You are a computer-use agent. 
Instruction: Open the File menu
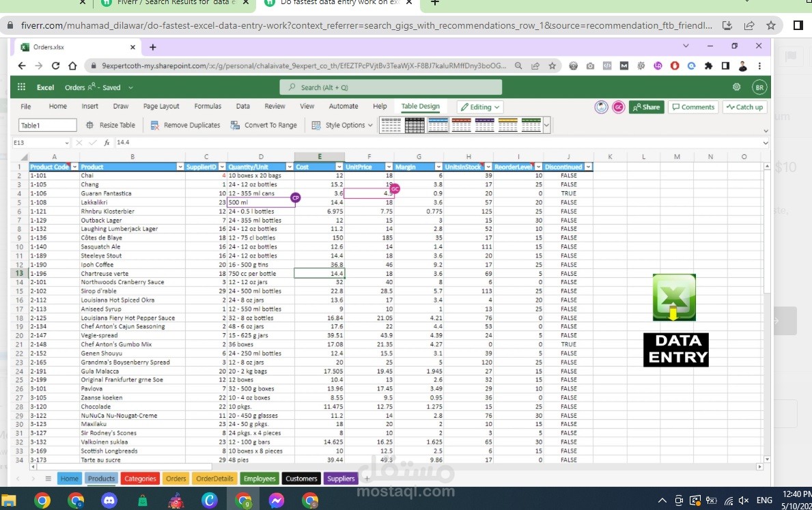(x=26, y=106)
